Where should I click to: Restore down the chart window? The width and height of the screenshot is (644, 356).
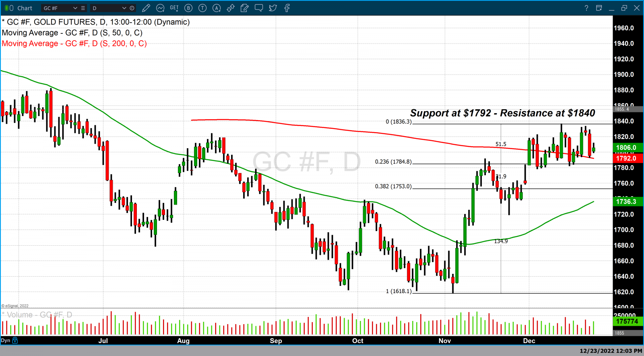point(624,8)
